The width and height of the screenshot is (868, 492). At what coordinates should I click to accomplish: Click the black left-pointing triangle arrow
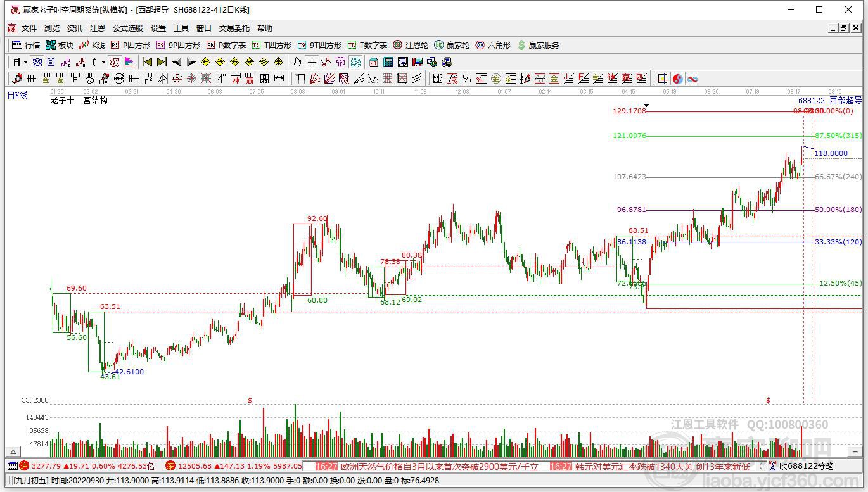[176, 62]
